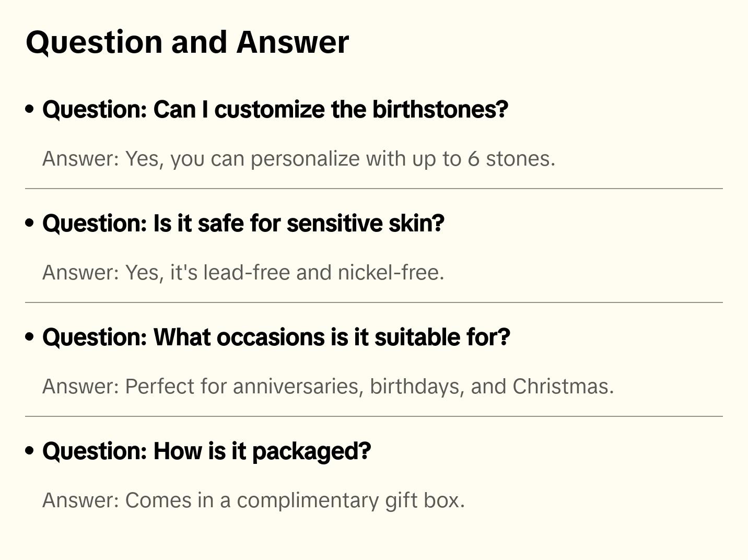Open the "How is it packaged?" question
This screenshot has height=560, width=748.
[206, 451]
